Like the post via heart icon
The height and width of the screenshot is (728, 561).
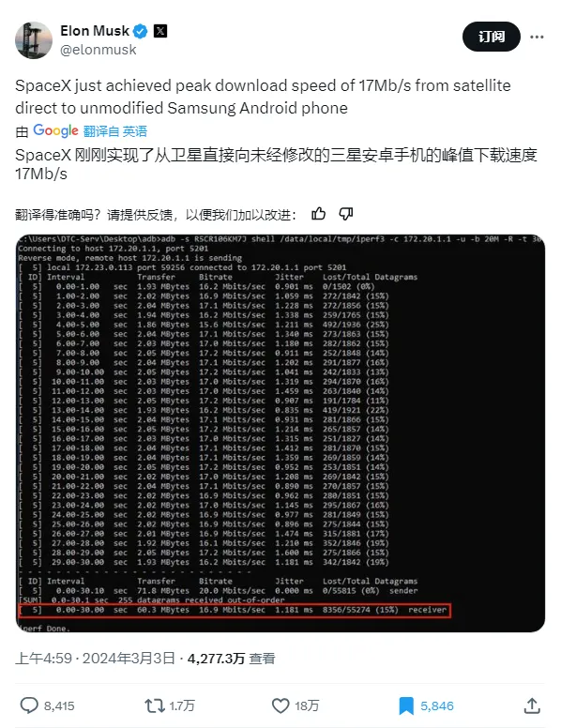280,705
